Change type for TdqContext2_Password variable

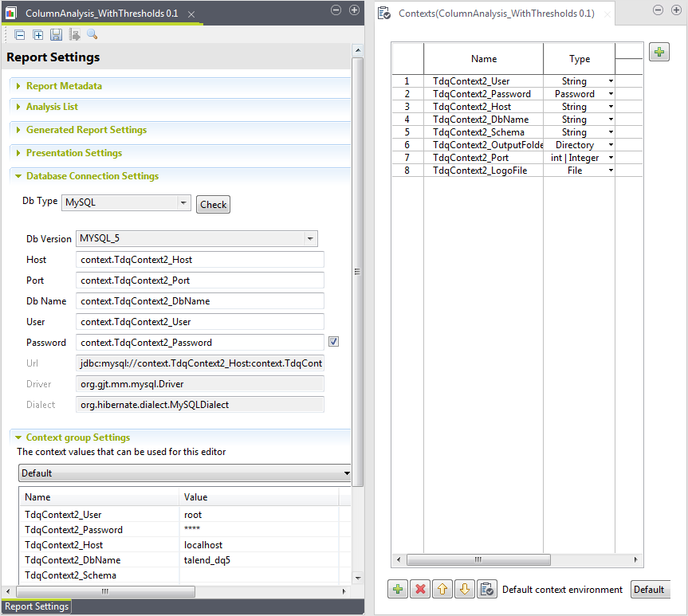point(609,93)
